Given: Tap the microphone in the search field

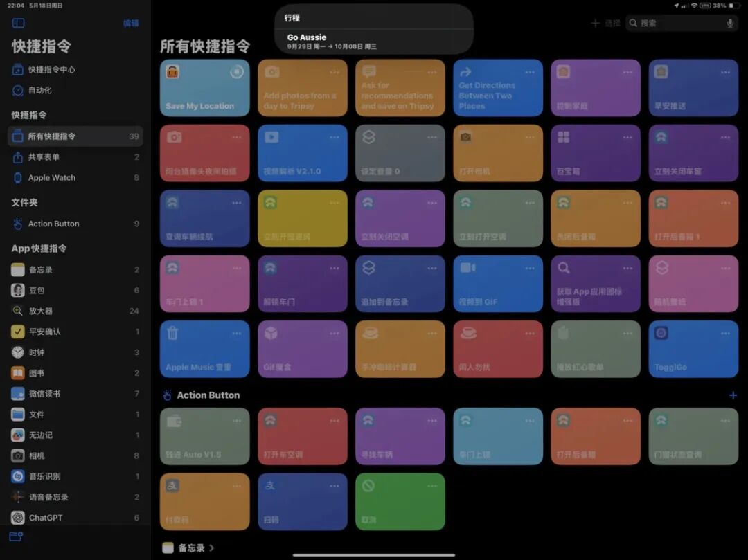Looking at the screenshot, I should click(x=730, y=23).
